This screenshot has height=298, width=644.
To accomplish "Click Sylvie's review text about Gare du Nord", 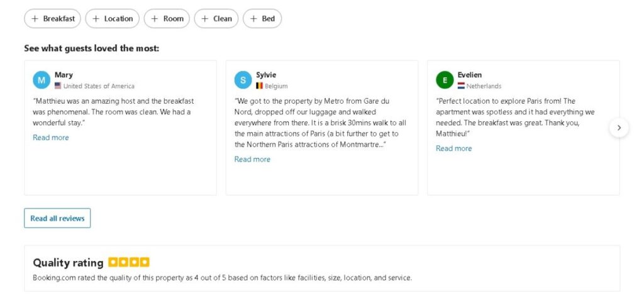I will point(321,123).
